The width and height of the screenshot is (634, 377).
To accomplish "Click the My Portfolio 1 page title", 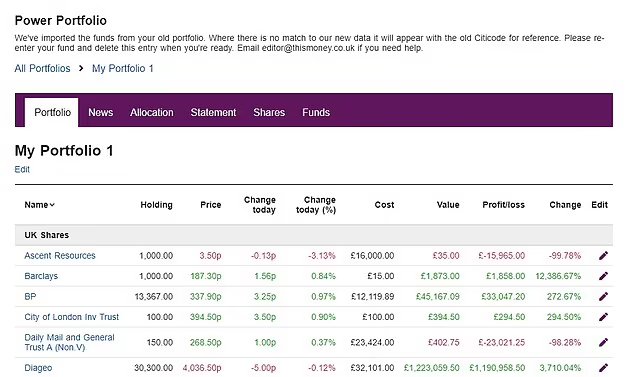I will [x=64, y=150].
